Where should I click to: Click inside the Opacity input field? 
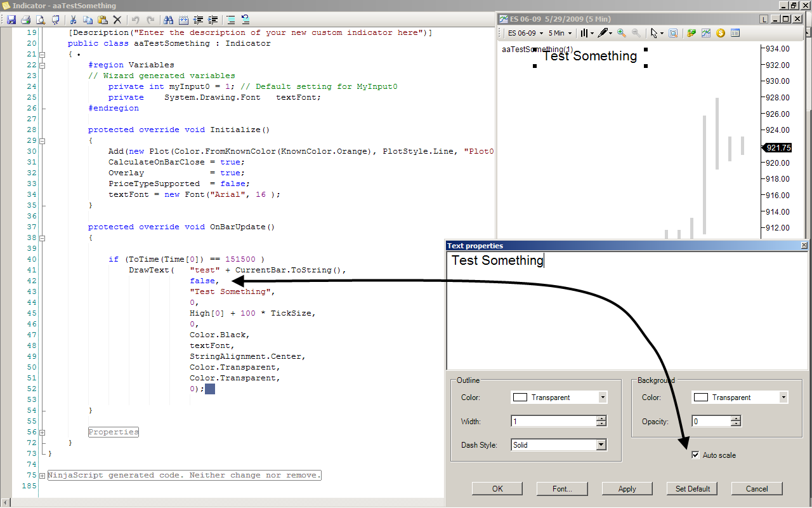pos(710,421)
